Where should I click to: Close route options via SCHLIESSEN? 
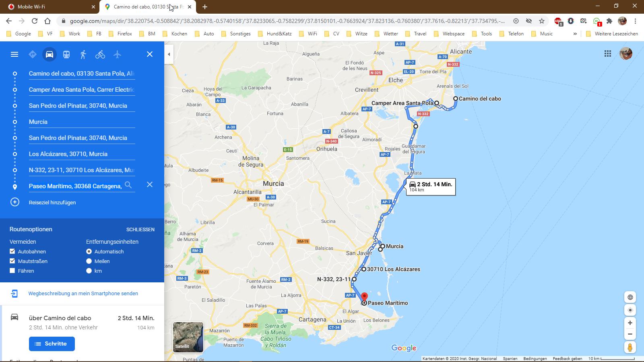click(x=140, y=229)
